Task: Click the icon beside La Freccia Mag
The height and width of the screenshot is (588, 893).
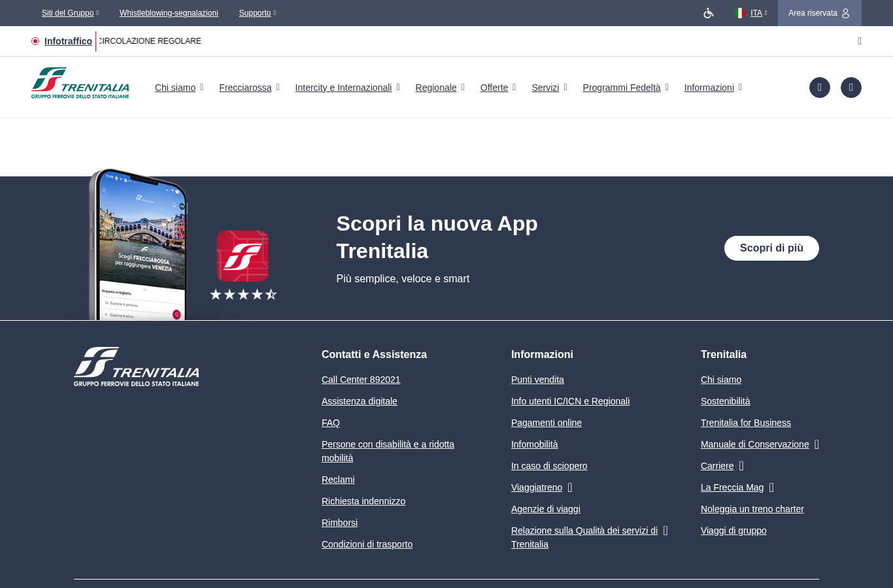Action: point(771,487)
